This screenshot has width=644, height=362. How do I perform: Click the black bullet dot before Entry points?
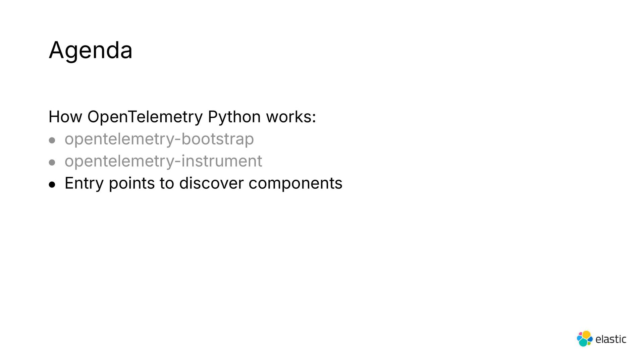(52, 185)
